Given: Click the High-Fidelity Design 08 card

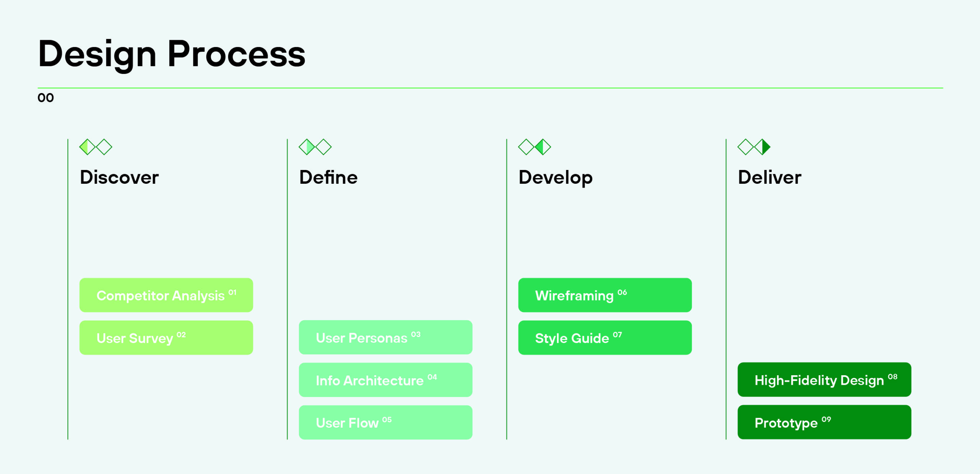Looking at the screenshot, I should pos(824,379).
